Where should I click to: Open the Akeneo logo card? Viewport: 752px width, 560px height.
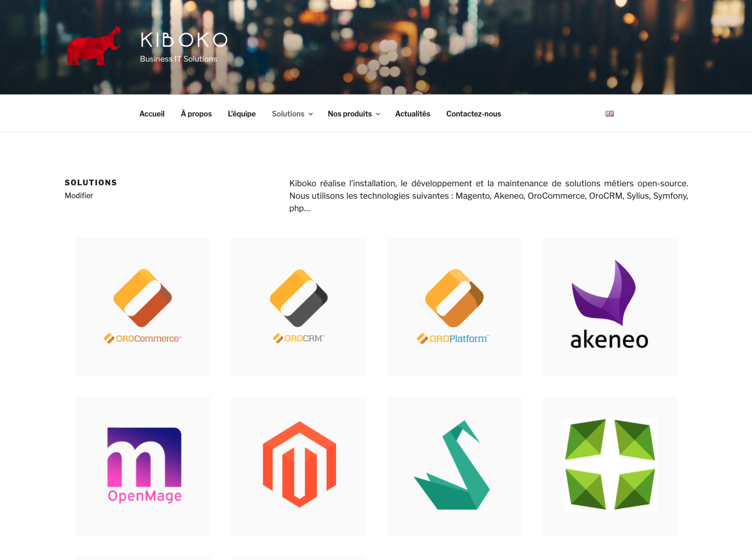(x=610, y=307)
